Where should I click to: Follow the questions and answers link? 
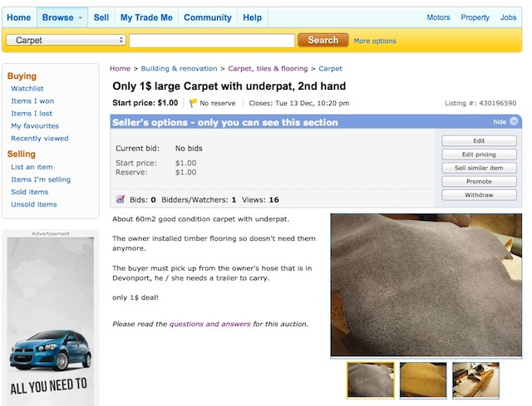209,324
